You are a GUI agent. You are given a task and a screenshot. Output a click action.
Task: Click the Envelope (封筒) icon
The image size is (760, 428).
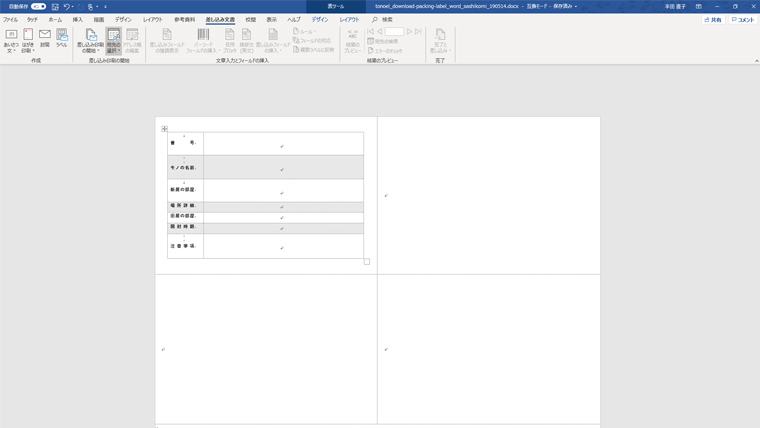45,40
